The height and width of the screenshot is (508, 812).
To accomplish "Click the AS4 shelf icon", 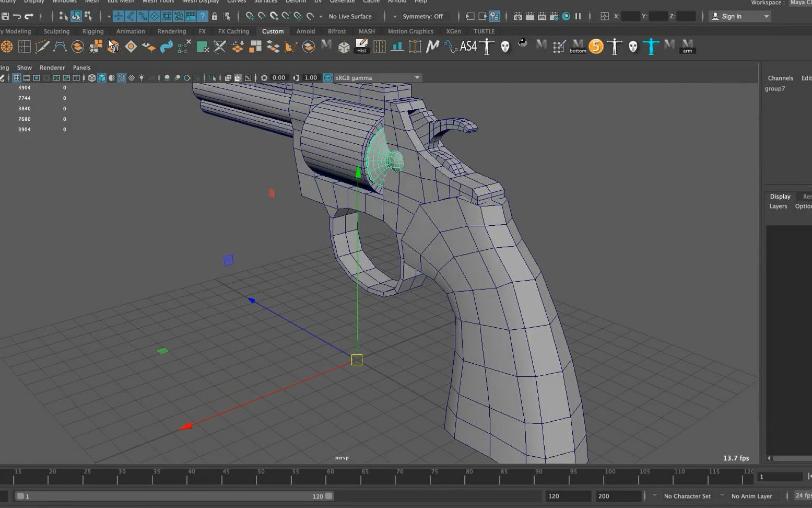I will [x=467, y=47].
